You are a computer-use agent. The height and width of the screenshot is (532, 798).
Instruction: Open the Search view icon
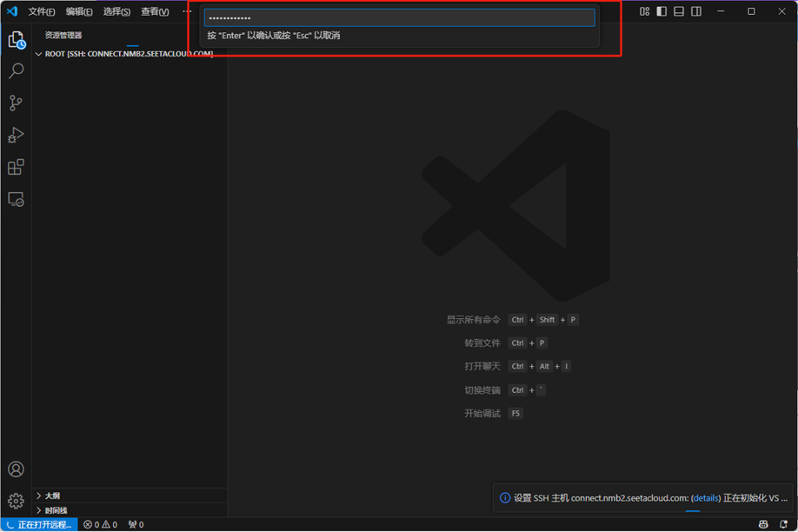point(17,71)
